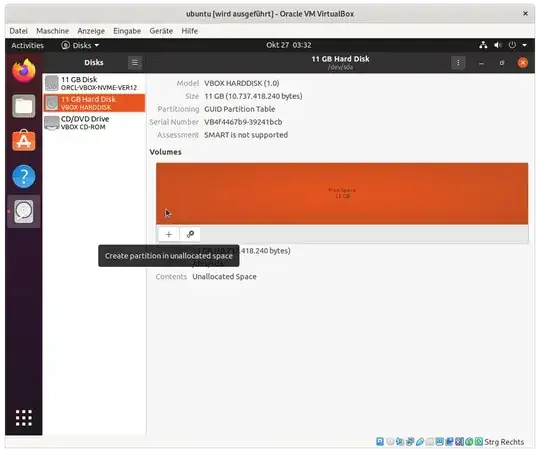Screen dimensions: 540x453
Task: Click VirtualBox display status icon
Action: pos(439,442)
